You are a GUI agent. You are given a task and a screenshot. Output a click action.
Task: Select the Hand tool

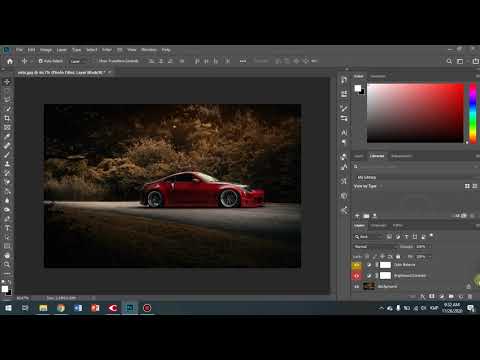pos(7,255)
